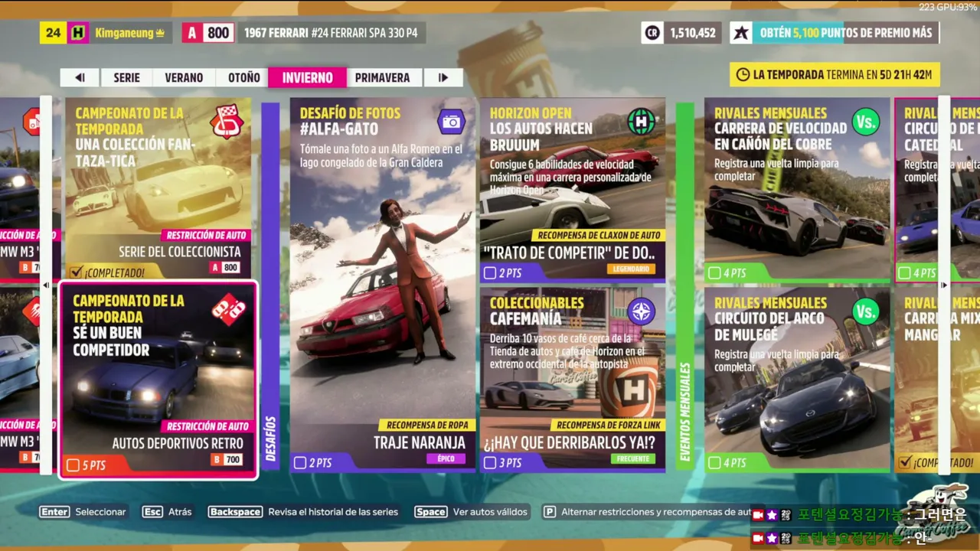
Task: Click the Horizon H badge beside Kimganeung
Action: pos(78,33)
